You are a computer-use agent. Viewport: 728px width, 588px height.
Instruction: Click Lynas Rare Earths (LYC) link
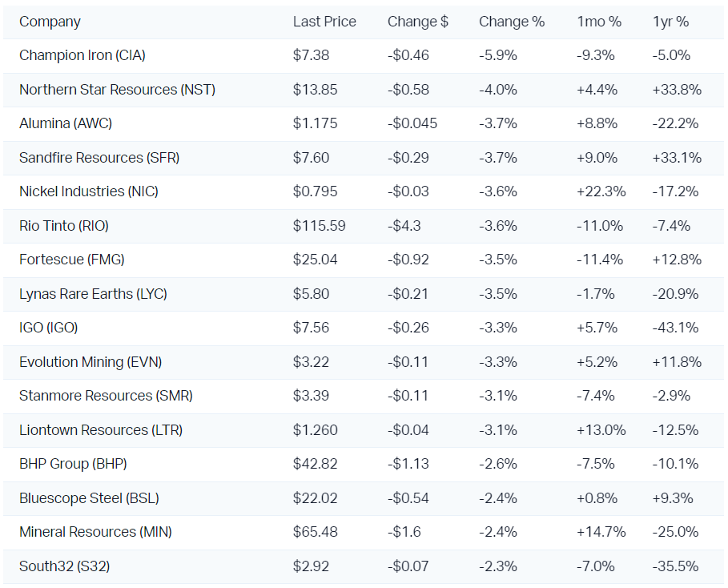(93, 294)
